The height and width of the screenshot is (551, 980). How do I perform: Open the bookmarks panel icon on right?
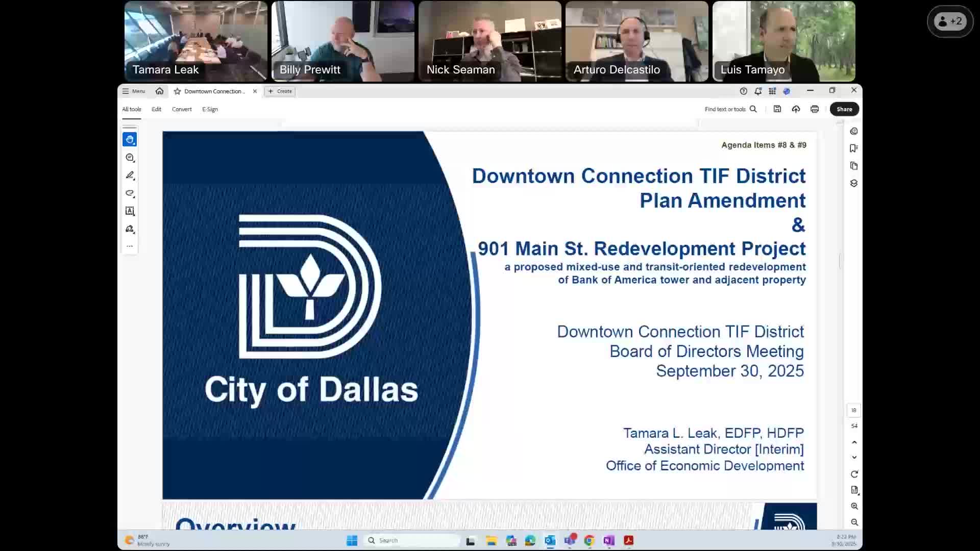853,148
